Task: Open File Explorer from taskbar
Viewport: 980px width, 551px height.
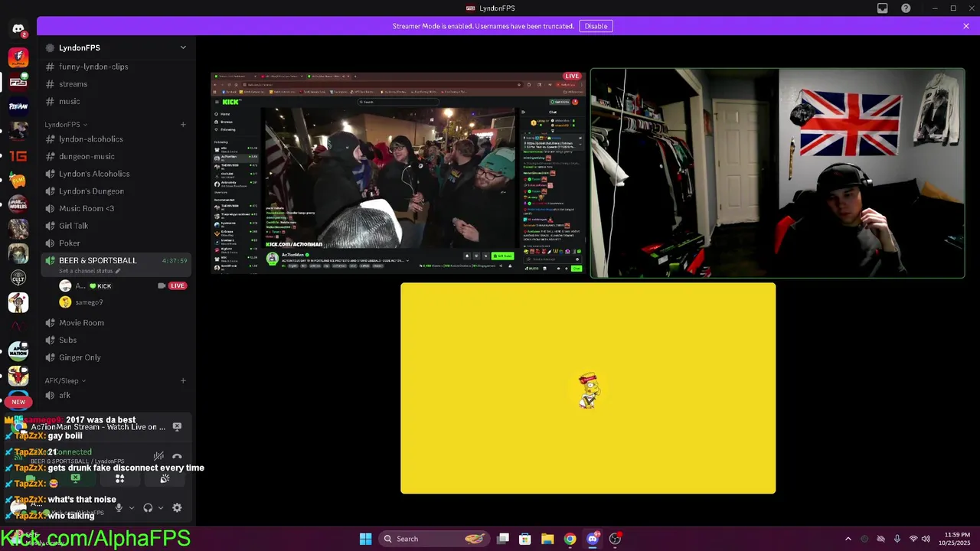Action: [x=547, y=539]
